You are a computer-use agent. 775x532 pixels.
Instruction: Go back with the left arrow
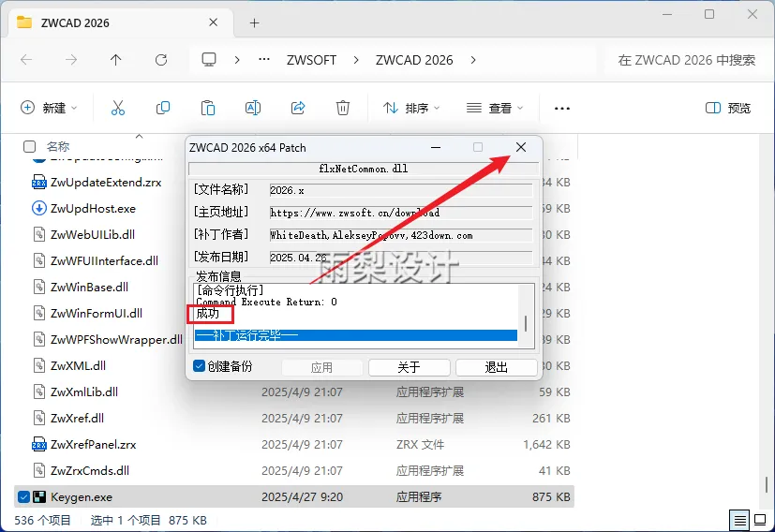coord(26,60)
